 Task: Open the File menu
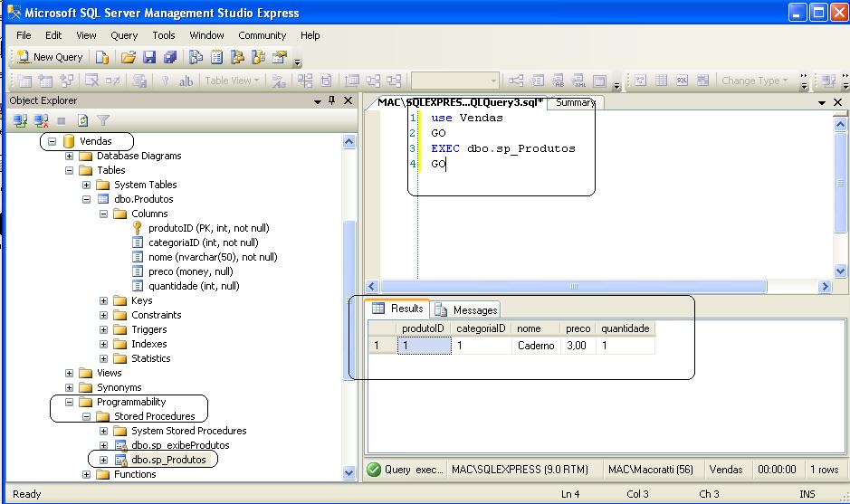[x=24, y=35]
